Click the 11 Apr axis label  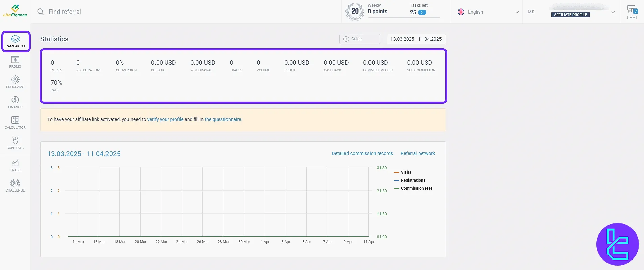pyautogui.click(x=369, y=242)
